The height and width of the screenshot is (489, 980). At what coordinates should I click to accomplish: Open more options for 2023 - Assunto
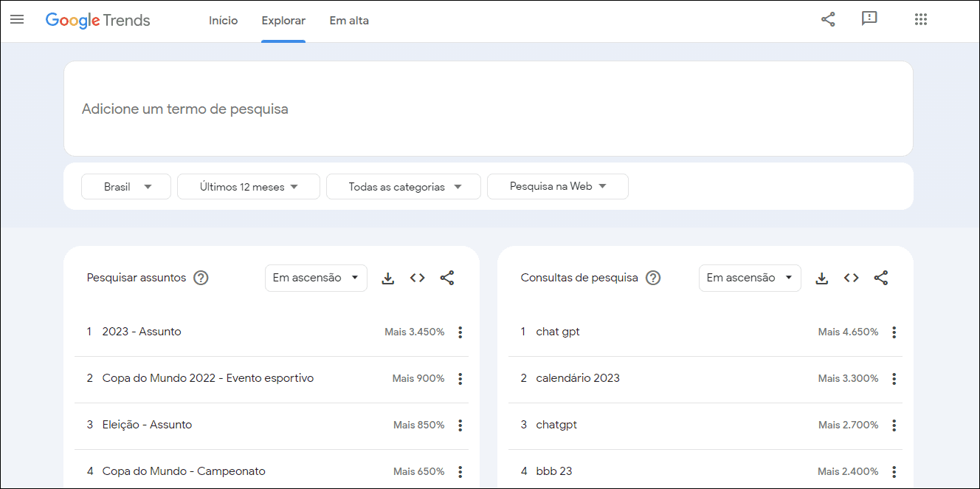[460, 332]
